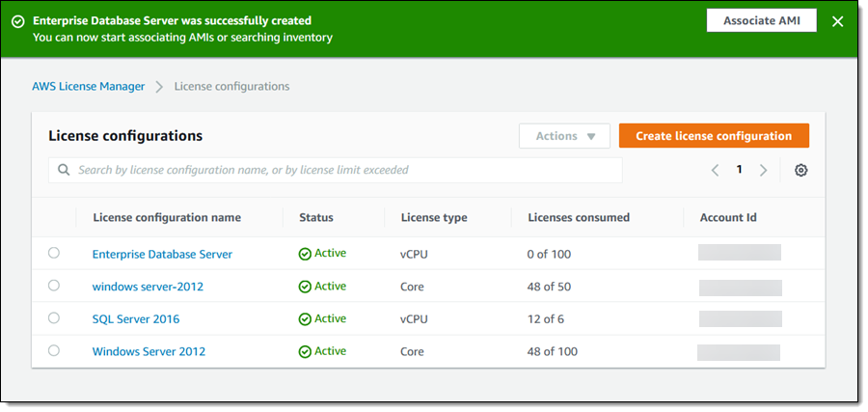Select Enterprise Database Server radio button

click(54, 253)
